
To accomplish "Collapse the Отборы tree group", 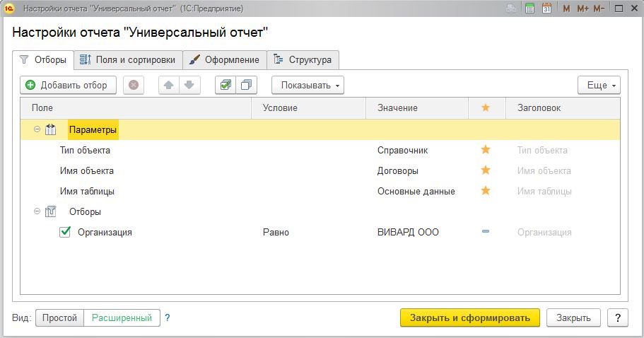I will coord(37,211).
